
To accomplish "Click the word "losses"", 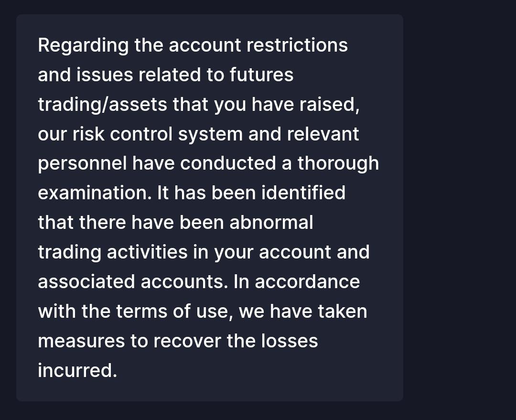I will click(x=290, y=341).
